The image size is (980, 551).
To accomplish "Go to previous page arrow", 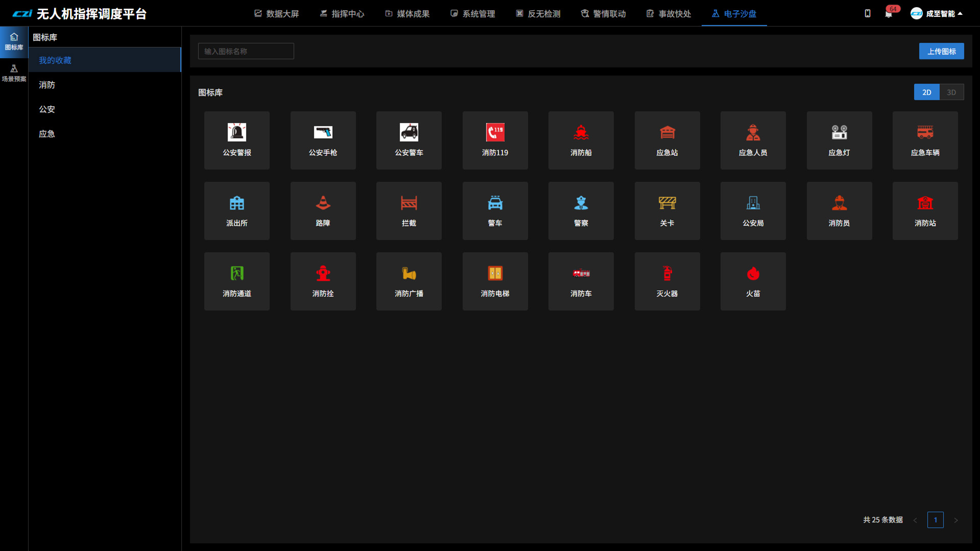I will 915,520.
